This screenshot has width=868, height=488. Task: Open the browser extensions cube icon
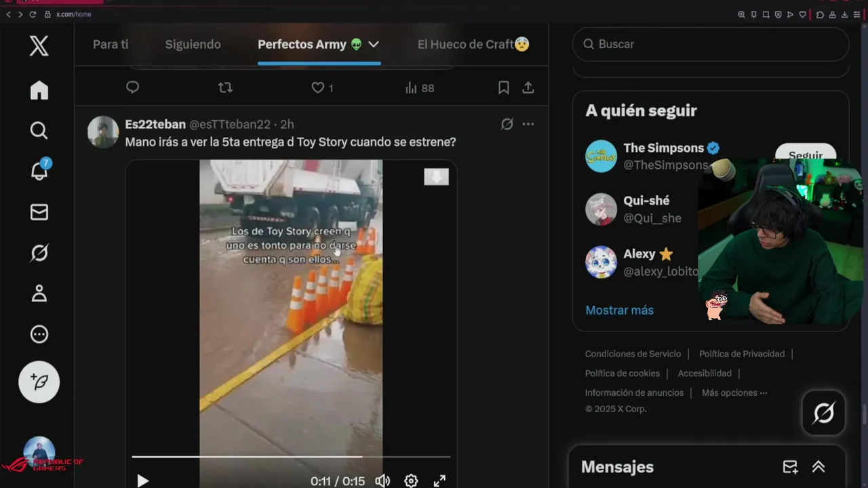820,14
